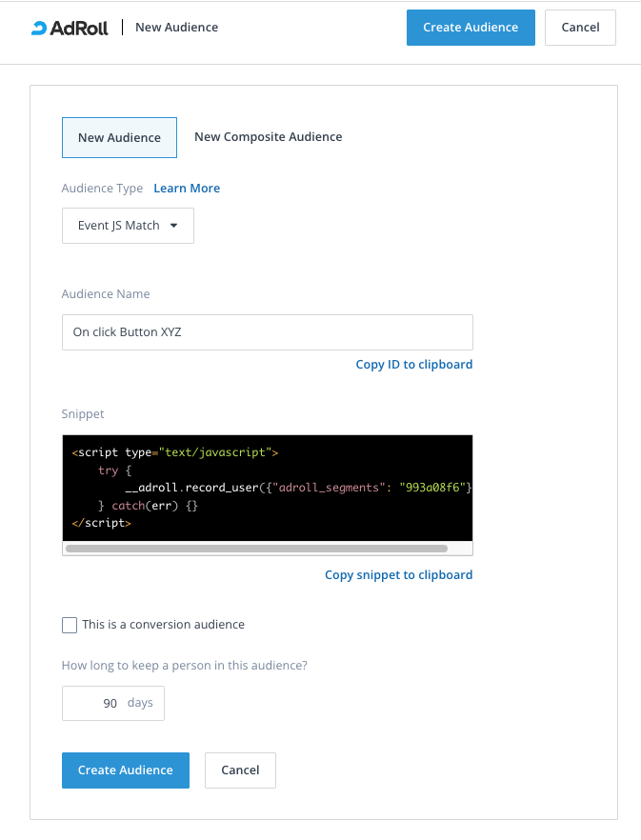Copy snippet to clipboard
The width and height of the screenshot is (641, 840).
pos(398,575)
